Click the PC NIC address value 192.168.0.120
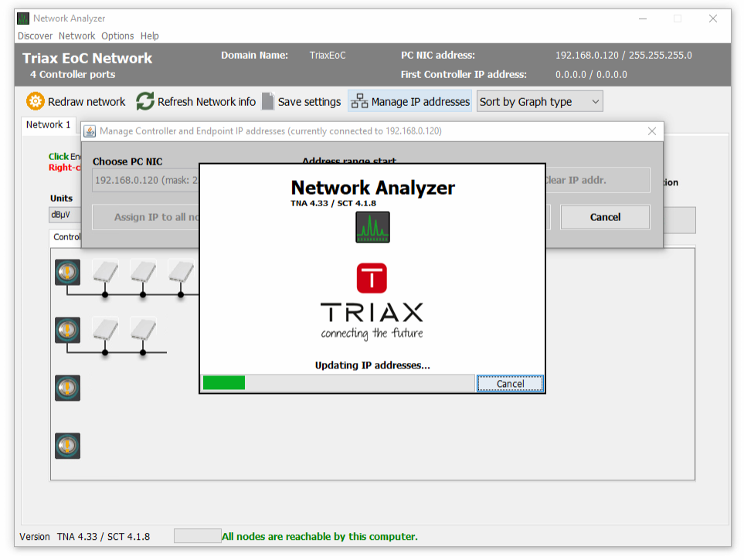744x560 pixels. pos(623,56)
